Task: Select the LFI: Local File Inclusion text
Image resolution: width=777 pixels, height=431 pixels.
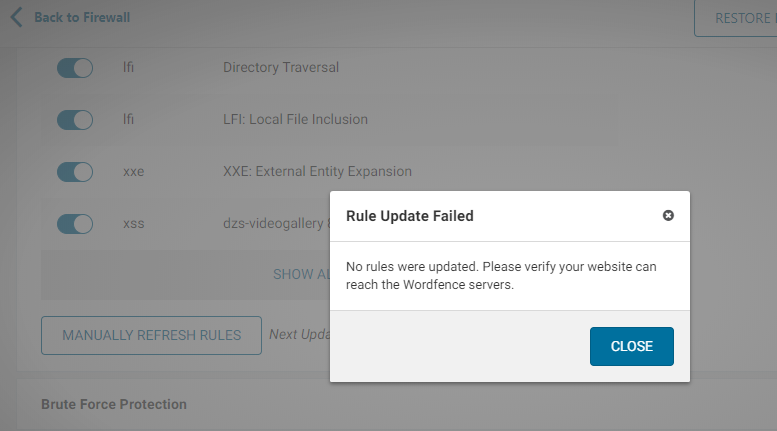Action: pos(295,119)
